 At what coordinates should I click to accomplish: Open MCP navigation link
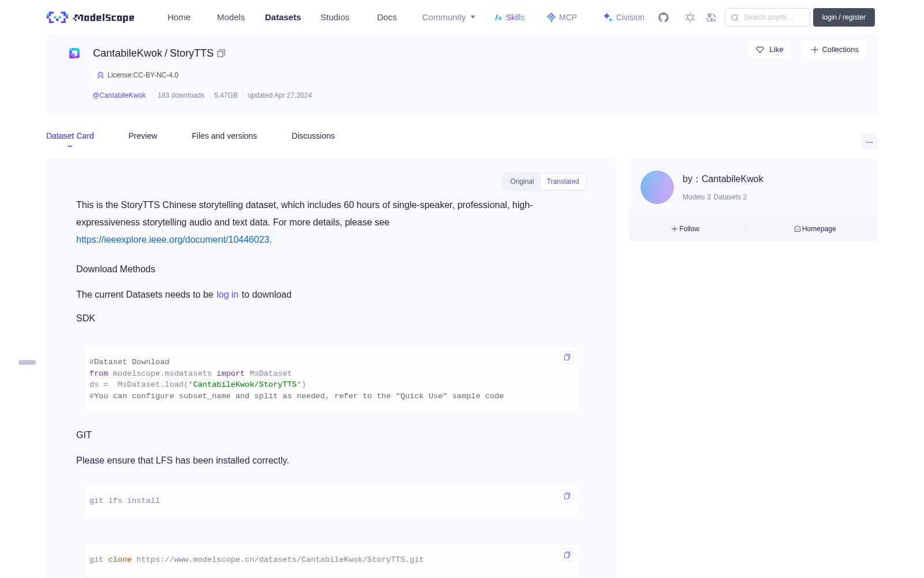click(x=562, y=17)
